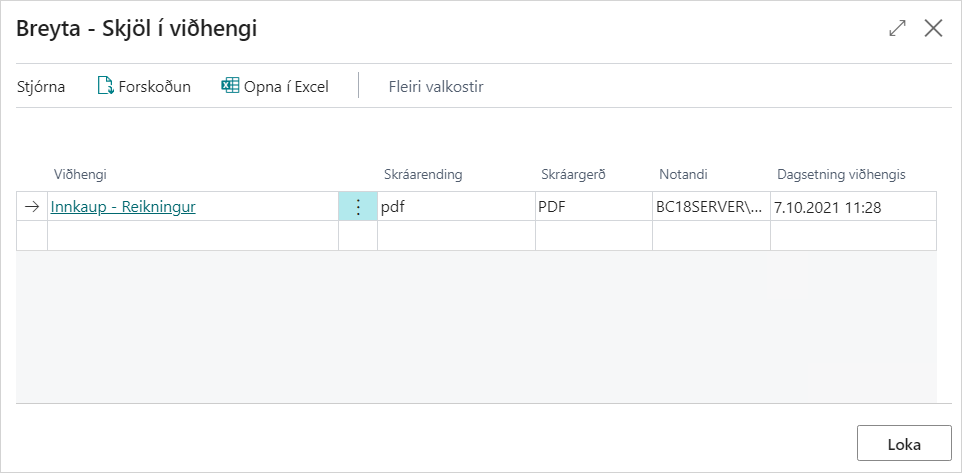Open the Innkaup - Reikningur attachment link
Viewport: 962px width, 473px height.
pyautogui.click(x=123, y=207)
